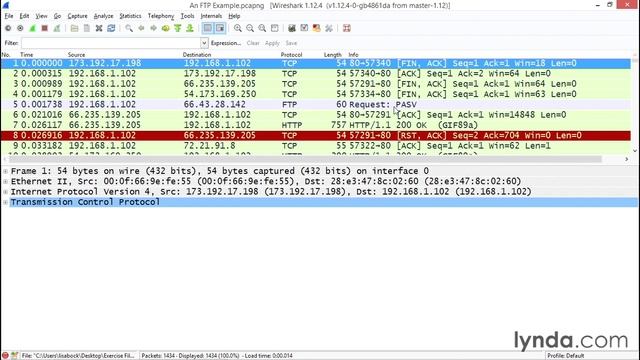Zoom out on packet text
Screen dimensions: 640x360
pyautogui.click(x=250, y=28)
